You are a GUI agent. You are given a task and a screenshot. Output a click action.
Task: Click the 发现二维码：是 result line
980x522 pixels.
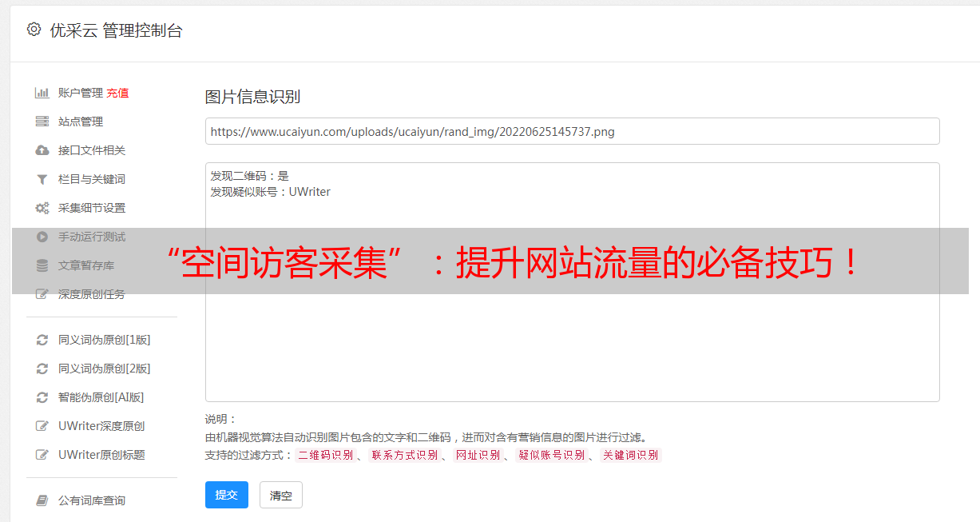pos(250,176)
